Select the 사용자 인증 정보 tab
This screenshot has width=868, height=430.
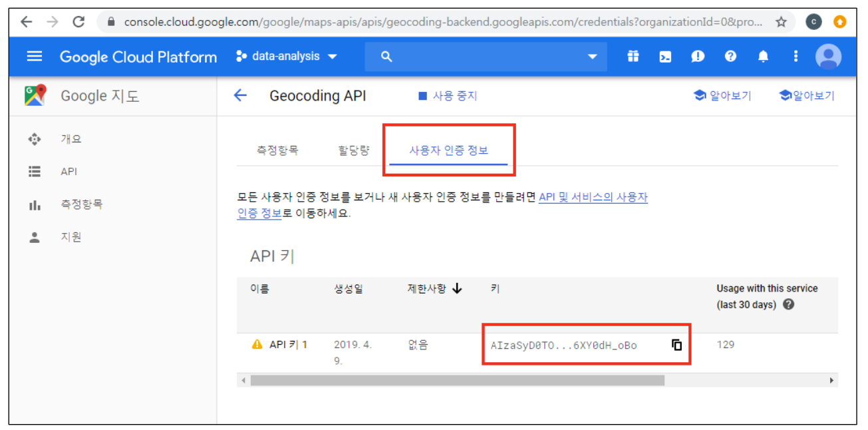tap(449, 150)
